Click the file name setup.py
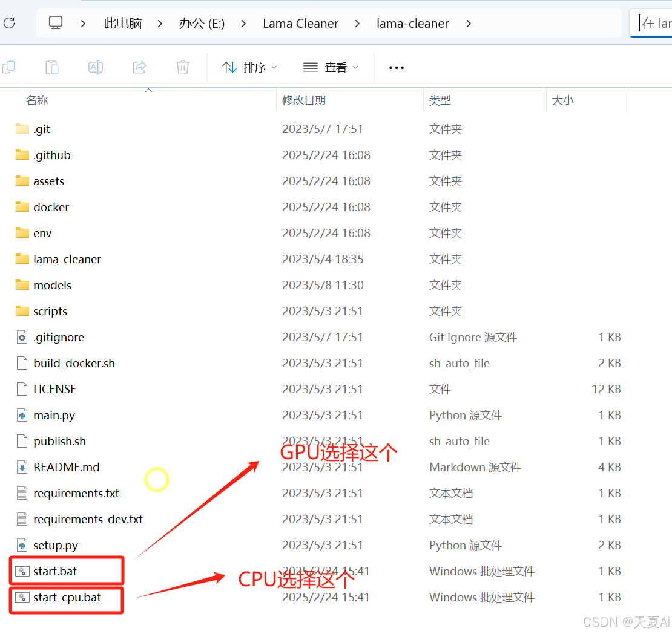The height and width of the screenshot is (634, 672). click(x=56, y=545)
